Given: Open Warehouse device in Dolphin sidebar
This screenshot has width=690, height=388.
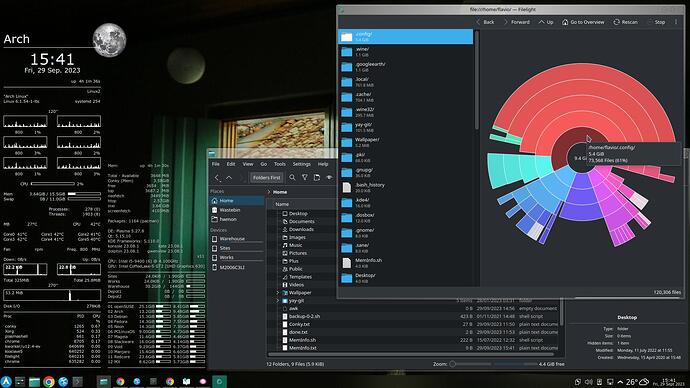Looking at the screenshot, I should tap(237, 238).
